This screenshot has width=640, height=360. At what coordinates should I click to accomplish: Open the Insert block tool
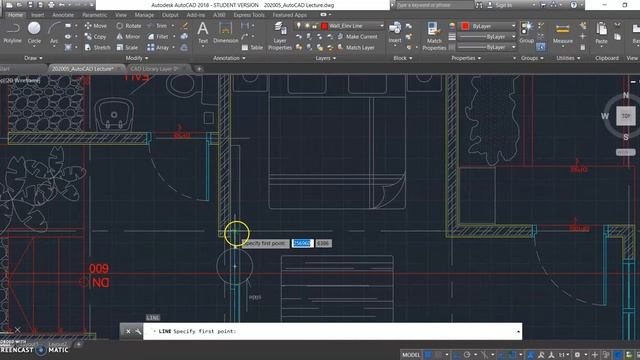395,33
